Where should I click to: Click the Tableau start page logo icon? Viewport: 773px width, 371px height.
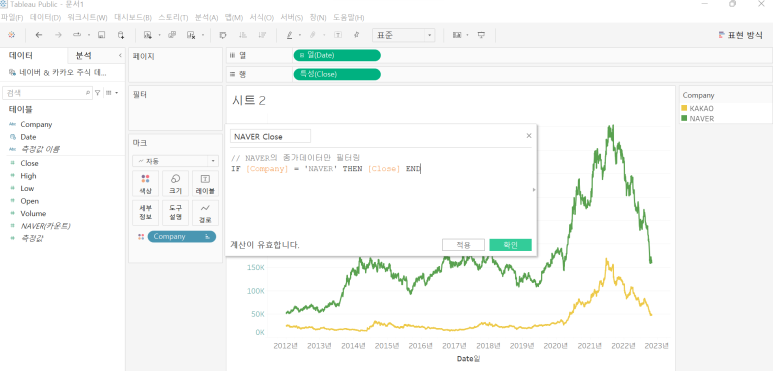click(11, 35)
